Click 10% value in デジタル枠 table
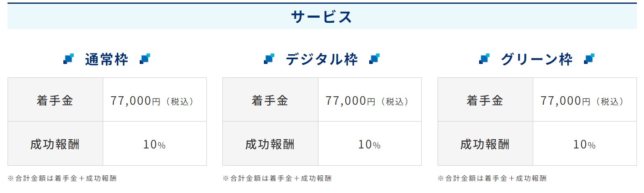 369,145
